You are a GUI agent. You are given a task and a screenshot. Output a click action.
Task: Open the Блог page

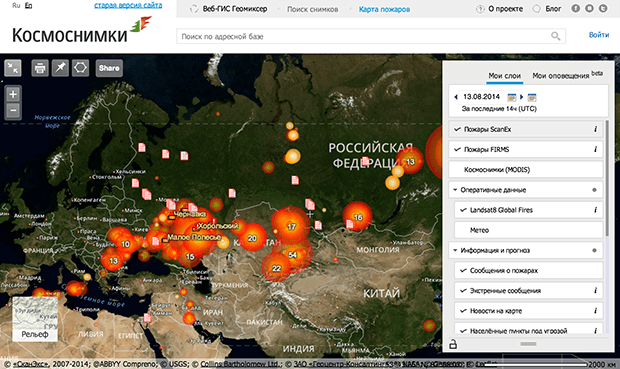[x=553, y=9]
